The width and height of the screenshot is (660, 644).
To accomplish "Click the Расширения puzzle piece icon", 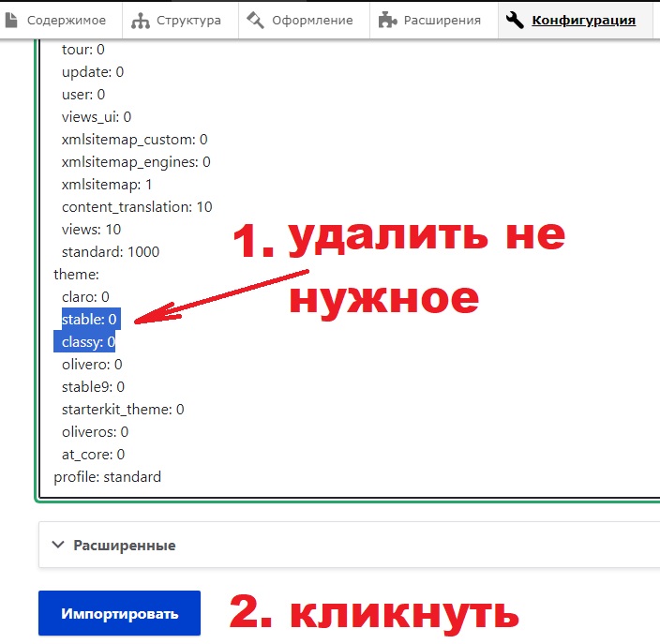I will [x=388, y=21].
